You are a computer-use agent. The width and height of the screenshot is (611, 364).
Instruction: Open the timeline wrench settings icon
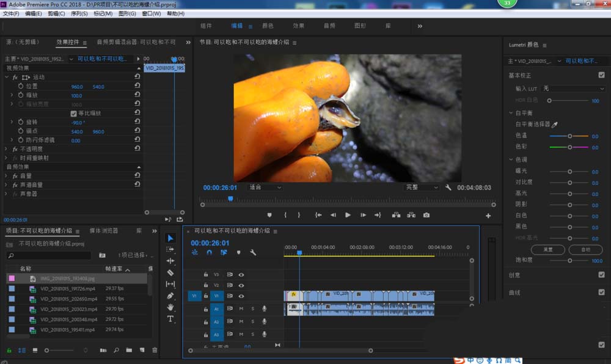point(253,252)
